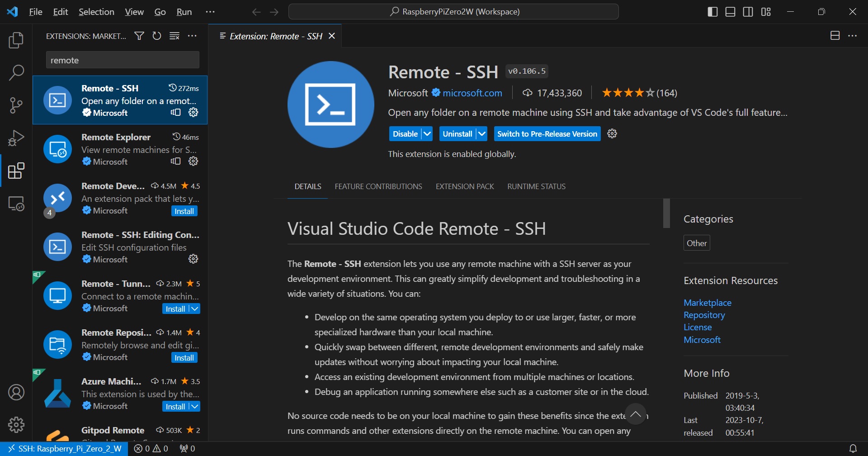Image resolution: width=868 pixels, height=456 pixels.
Task: Open the Repository link under Extension Resources
Action: [x=704, y=315]
